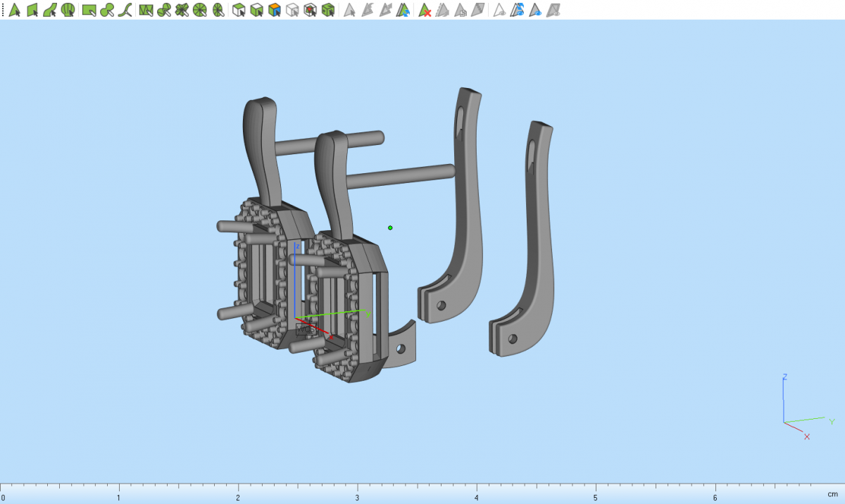Click green triangle with blue arrows icon
The image size is (845, 504).
tap(403, 11)
